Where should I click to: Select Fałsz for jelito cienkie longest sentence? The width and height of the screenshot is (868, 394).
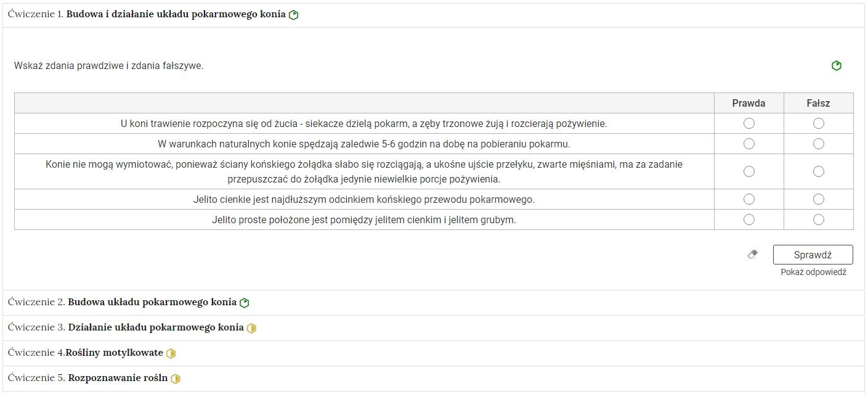(818, 199)
